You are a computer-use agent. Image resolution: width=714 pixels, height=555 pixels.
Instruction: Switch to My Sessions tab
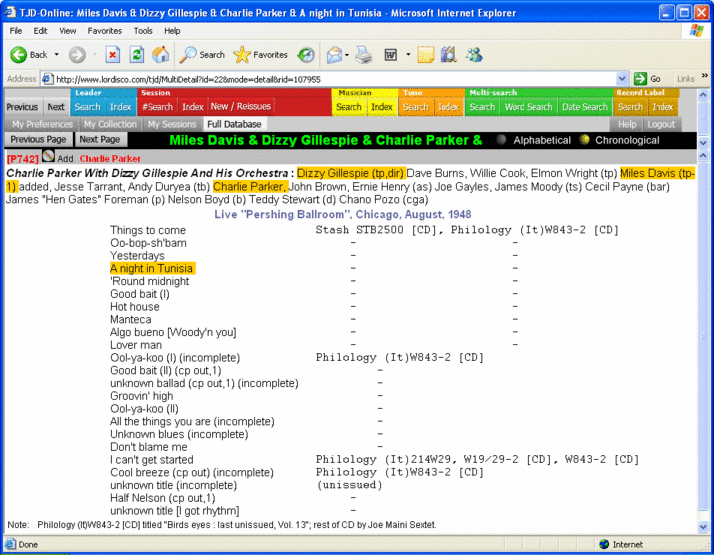[172, 124]
